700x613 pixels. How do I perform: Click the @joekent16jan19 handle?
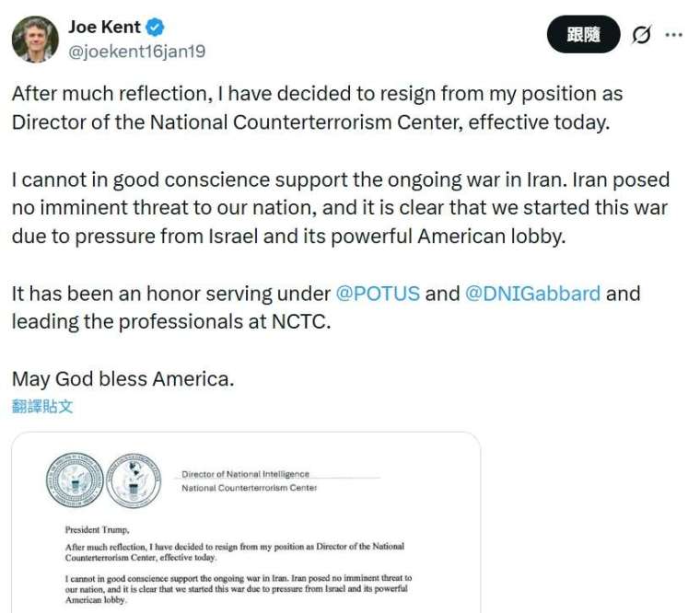pyautogui.click(x=137, y=52)
